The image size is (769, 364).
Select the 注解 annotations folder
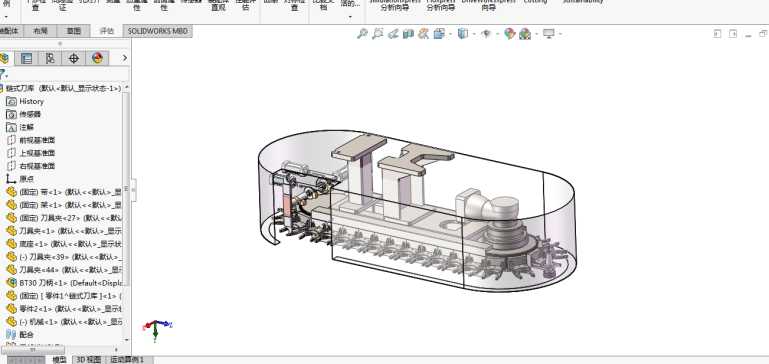click(20, 127)
